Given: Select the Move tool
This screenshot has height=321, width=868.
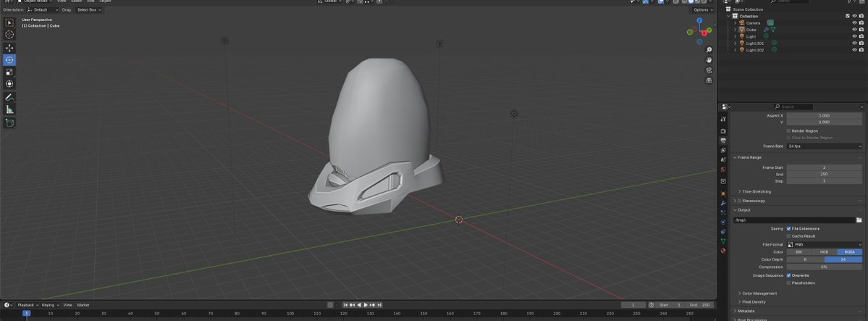Looking at the screenshot, I should [9, 49].
